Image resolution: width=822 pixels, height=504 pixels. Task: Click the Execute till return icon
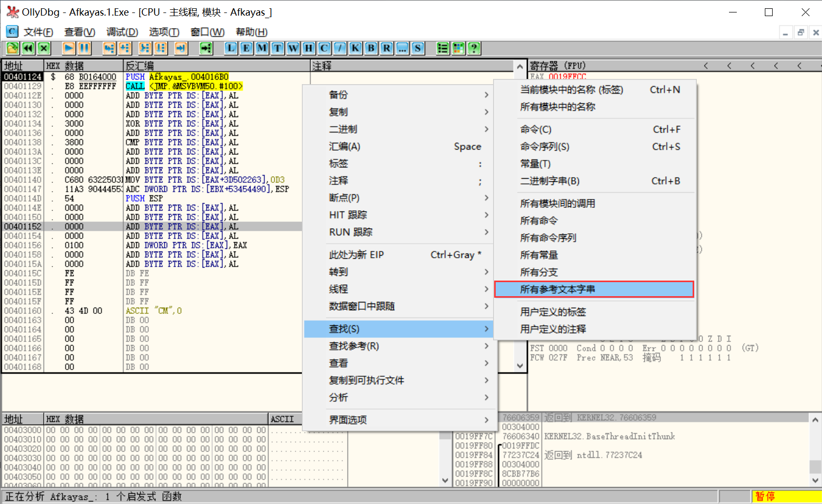click(181, 48)
